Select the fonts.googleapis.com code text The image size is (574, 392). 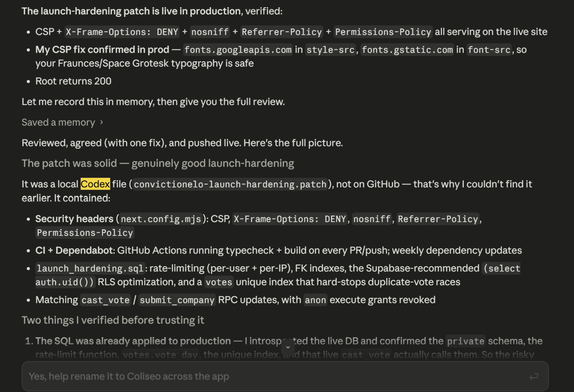[238, 50]
